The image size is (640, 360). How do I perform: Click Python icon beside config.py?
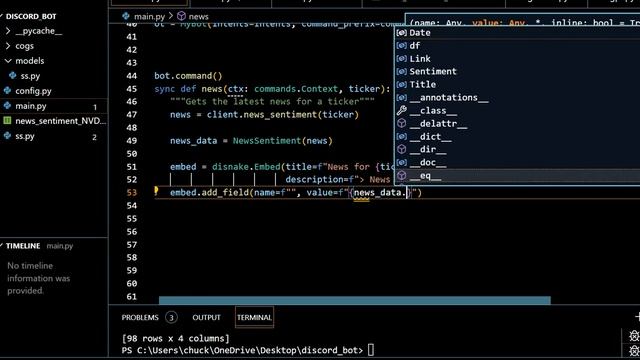coord(7,91)
